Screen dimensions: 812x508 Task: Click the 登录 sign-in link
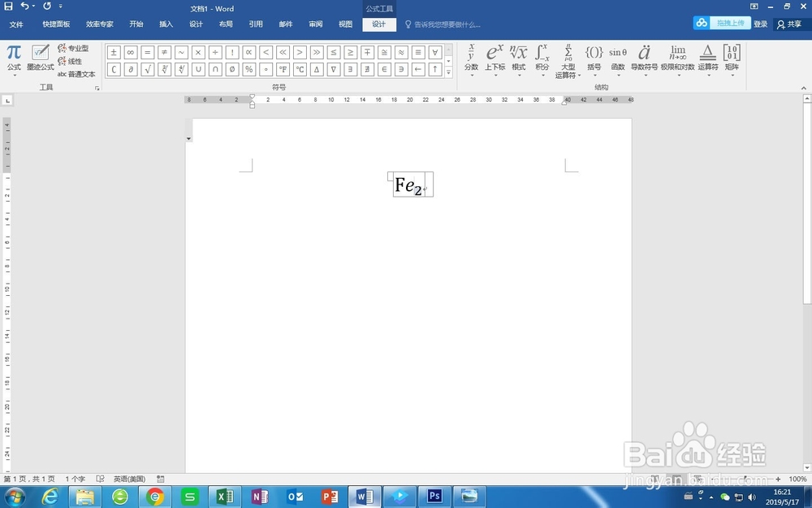coord(760,24)
